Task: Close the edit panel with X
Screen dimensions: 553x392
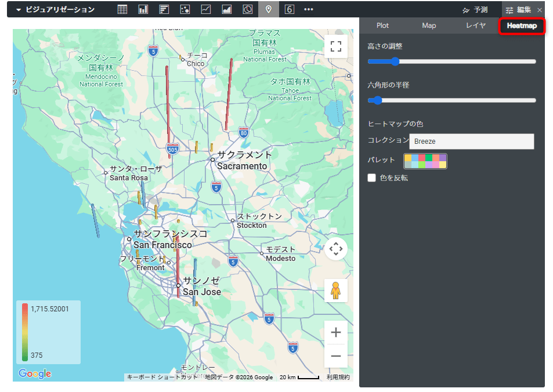Action: click(x=540, y=10)
